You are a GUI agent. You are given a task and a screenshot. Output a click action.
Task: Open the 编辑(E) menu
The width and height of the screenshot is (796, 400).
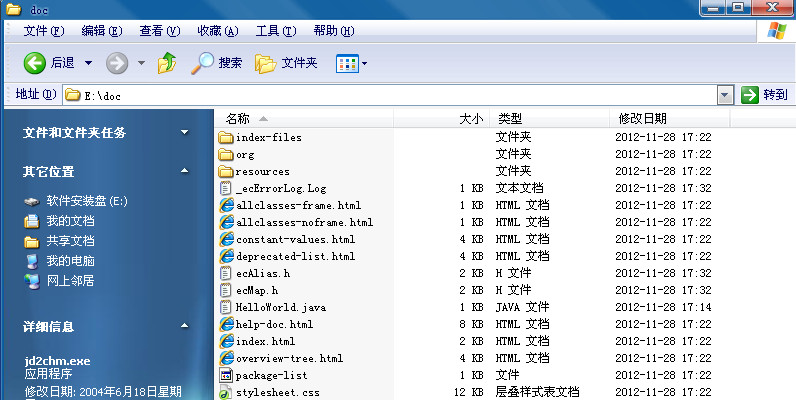102,31
